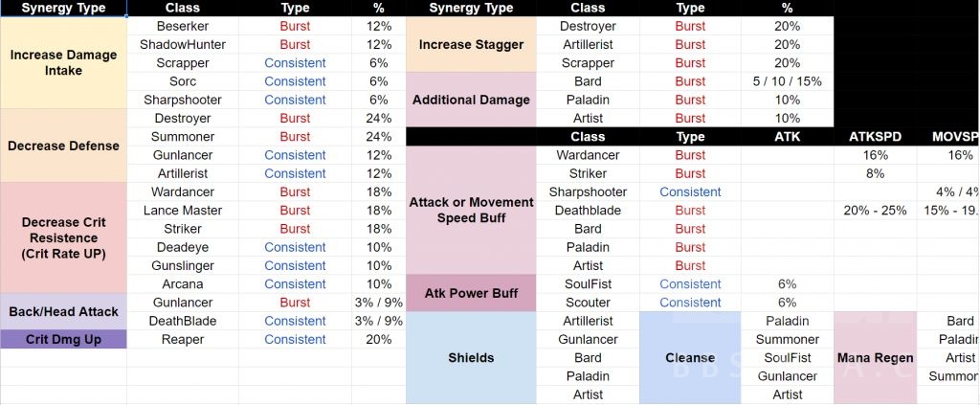Click the Scouter class cell
This screenshot has height=405, width=980.
[588, 303]
